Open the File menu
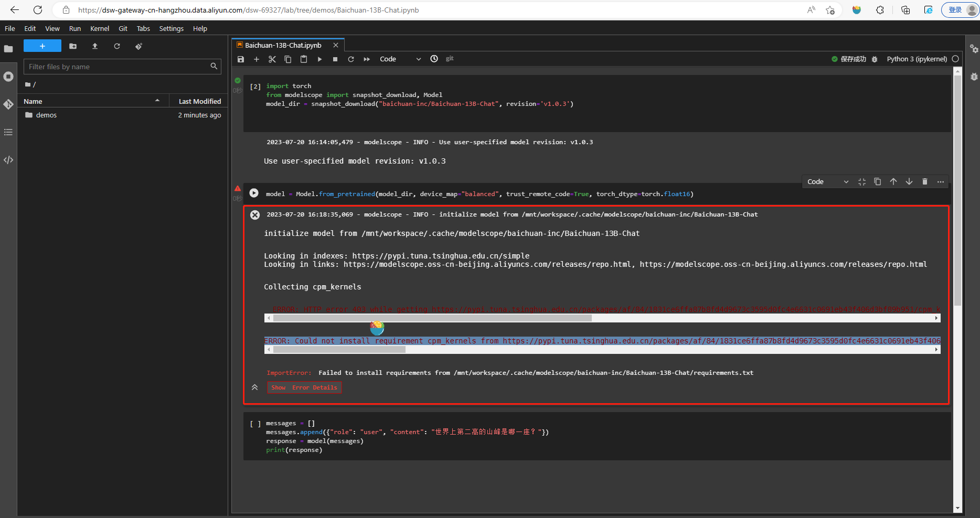 pyautogui.click(x=10, y=28)
